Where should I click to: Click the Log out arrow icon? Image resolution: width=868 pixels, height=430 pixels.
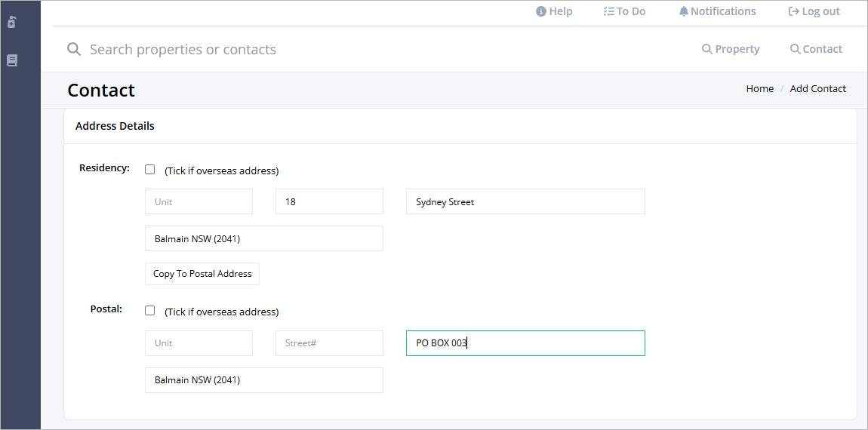pyautogui.click(x=794, y=11)
